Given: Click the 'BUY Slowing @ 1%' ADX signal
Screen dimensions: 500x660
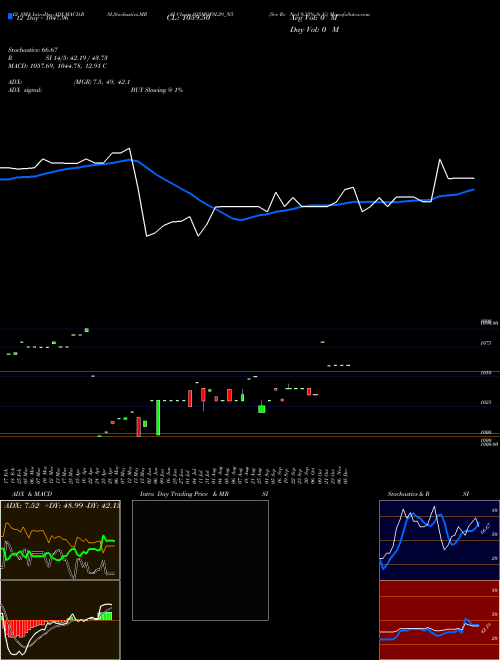Looking at the screenshot, I should [157, 90].
